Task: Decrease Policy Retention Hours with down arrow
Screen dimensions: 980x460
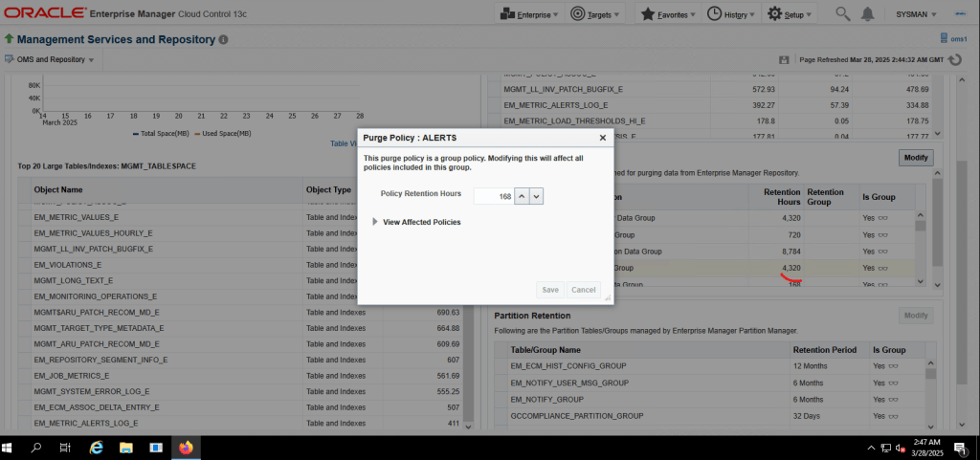Action: (536, 195)
